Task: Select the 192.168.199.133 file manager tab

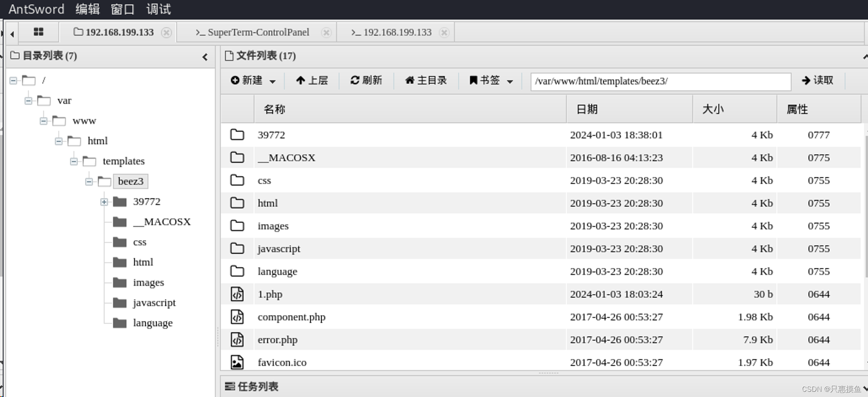Action: click(114, 32)
